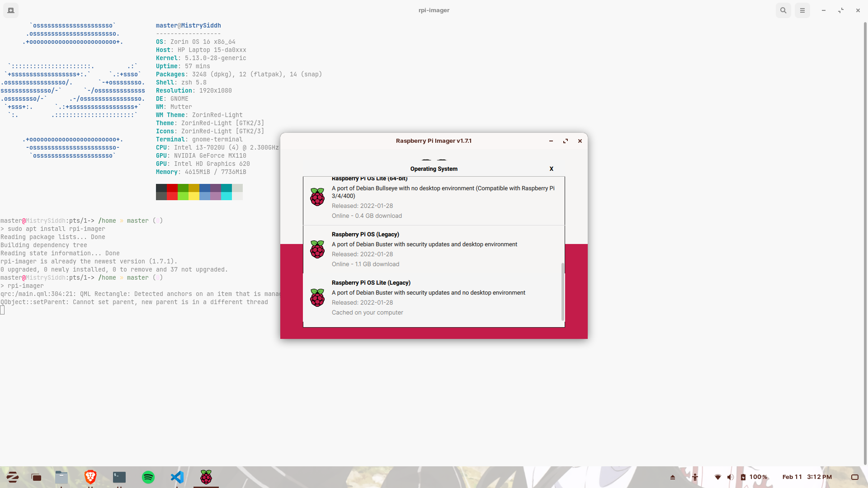The width and height of the screenshot is (868, 488).
Task: Open the Zorin start menu
Action: coord(13,477)
